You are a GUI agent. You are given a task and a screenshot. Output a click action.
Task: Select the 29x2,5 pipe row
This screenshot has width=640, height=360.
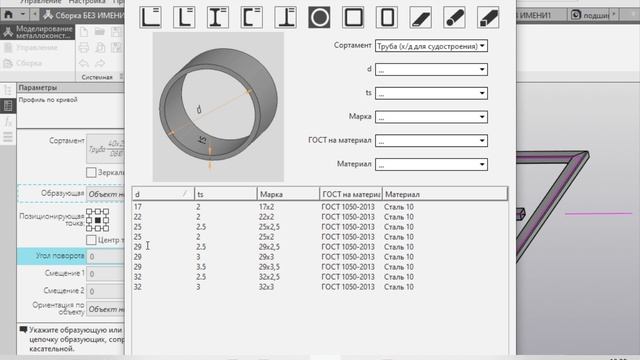click(x=320, y=247)
